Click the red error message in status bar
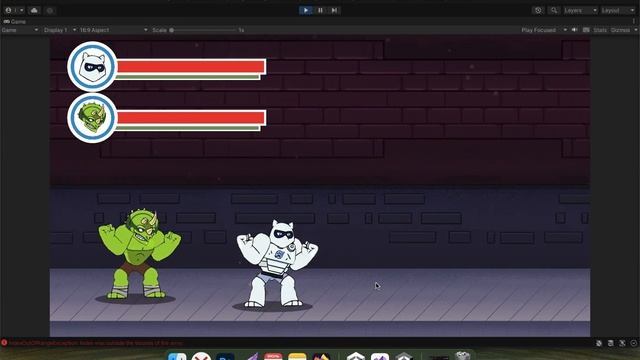This screenshot has width=640, height=360. [96, 343]
